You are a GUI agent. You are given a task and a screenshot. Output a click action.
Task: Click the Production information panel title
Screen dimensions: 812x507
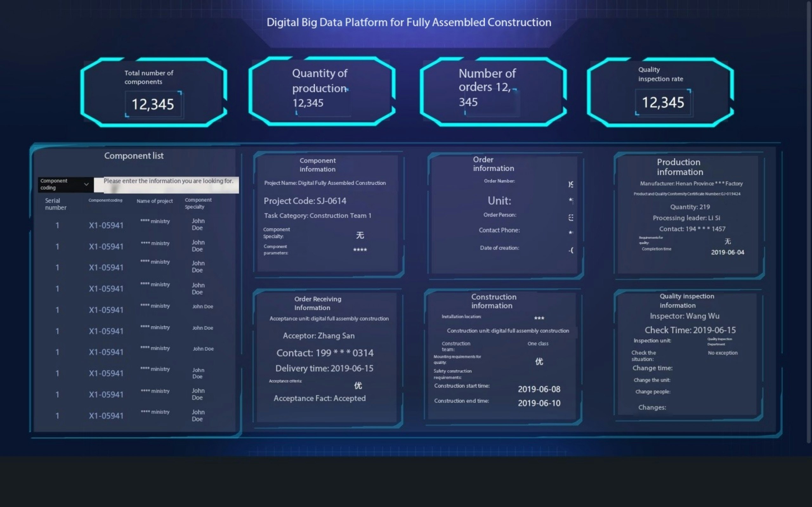(x=679, y=167)
